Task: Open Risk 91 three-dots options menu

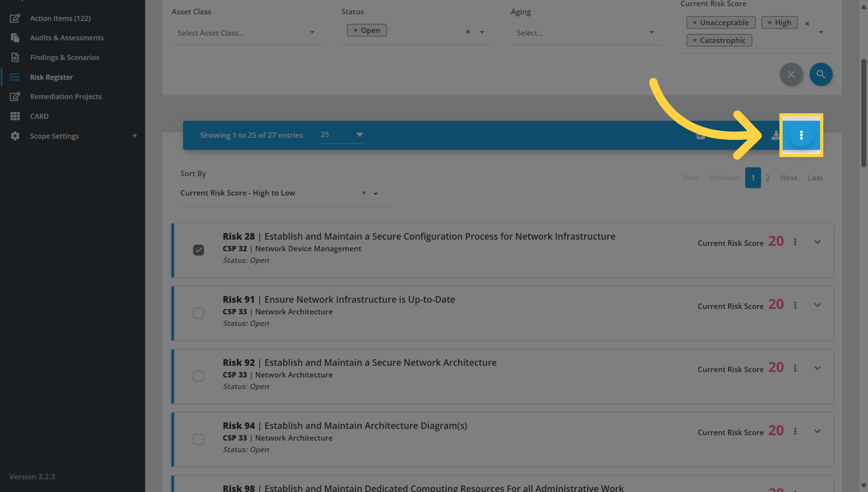Action: [x=795, y=305]
